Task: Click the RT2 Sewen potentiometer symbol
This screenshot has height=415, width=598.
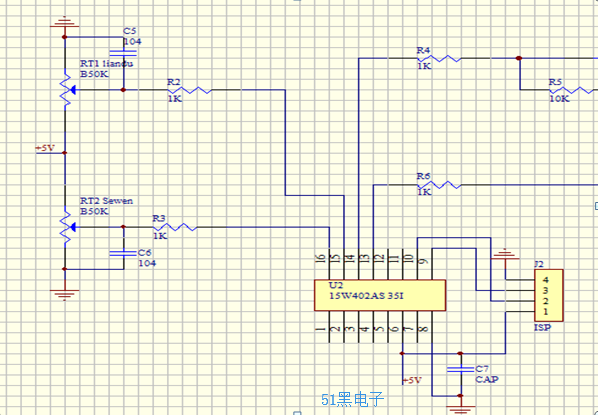Action: (68, 227)
